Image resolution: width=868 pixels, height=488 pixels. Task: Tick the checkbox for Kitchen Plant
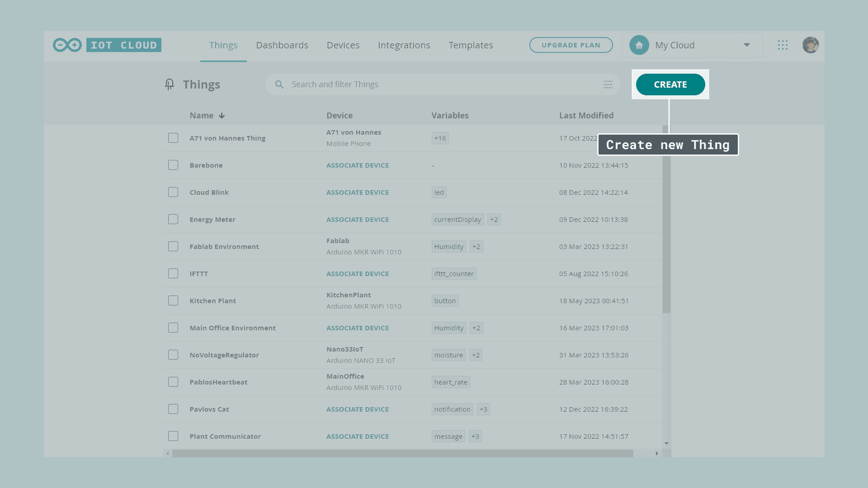coord(173,300)
